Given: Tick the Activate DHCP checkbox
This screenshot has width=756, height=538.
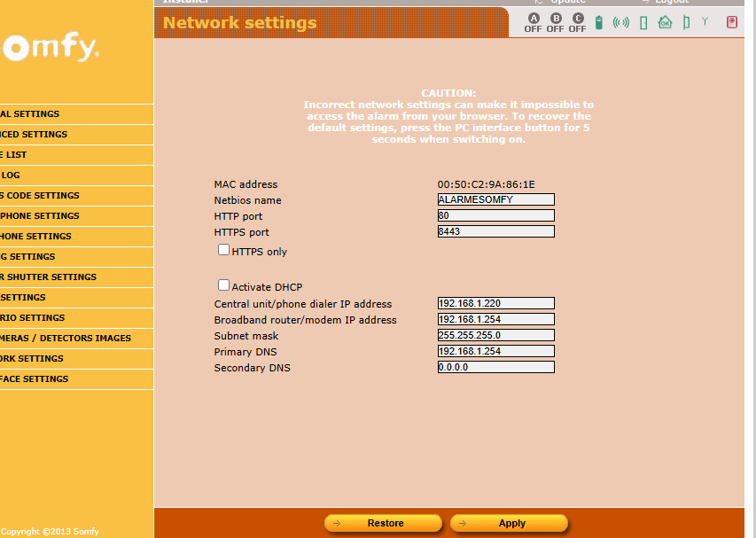Looking at the screenshot, I should 224,285.
